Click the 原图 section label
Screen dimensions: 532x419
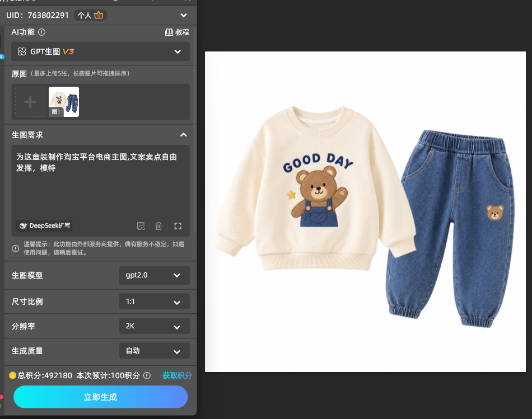pyautogui.click(x=19, y=74)
